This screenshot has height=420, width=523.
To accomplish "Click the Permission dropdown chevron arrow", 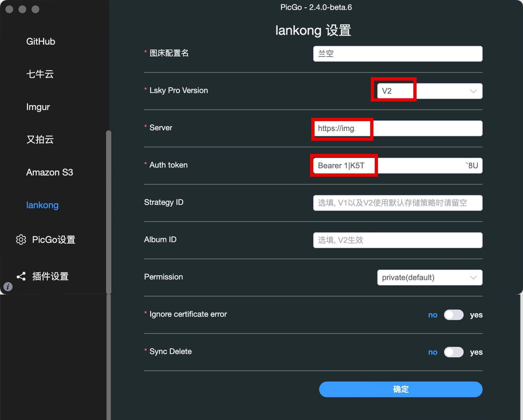I will (473, 277).
